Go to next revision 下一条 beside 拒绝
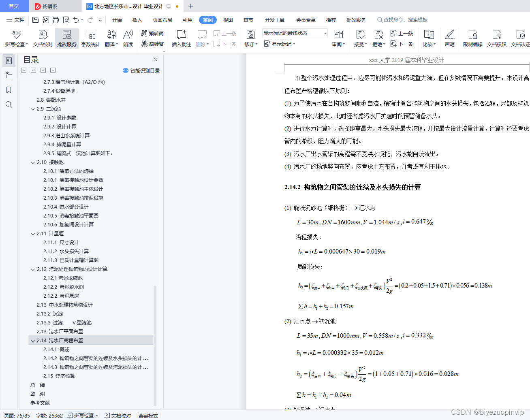This screenshot has height=420, width=530. coord(402,44)
